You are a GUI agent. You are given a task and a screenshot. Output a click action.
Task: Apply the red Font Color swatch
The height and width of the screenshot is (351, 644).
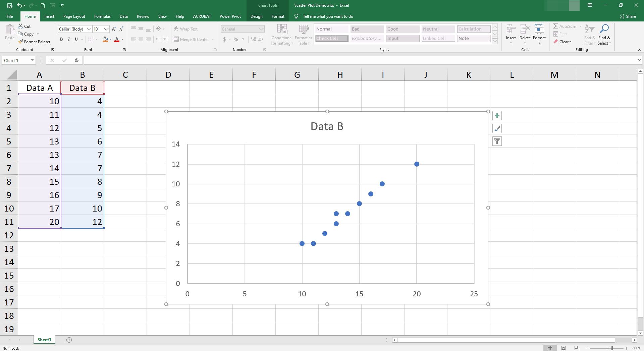[117, 39]
